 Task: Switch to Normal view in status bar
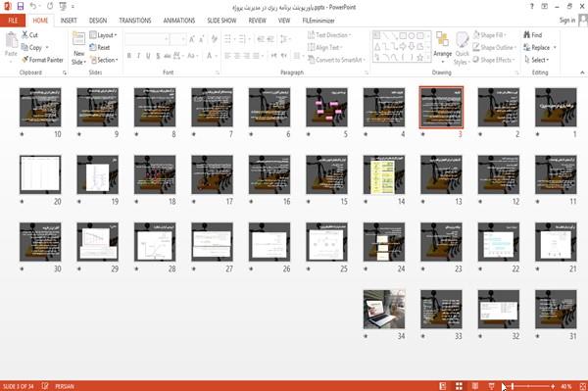pos(443,386)
